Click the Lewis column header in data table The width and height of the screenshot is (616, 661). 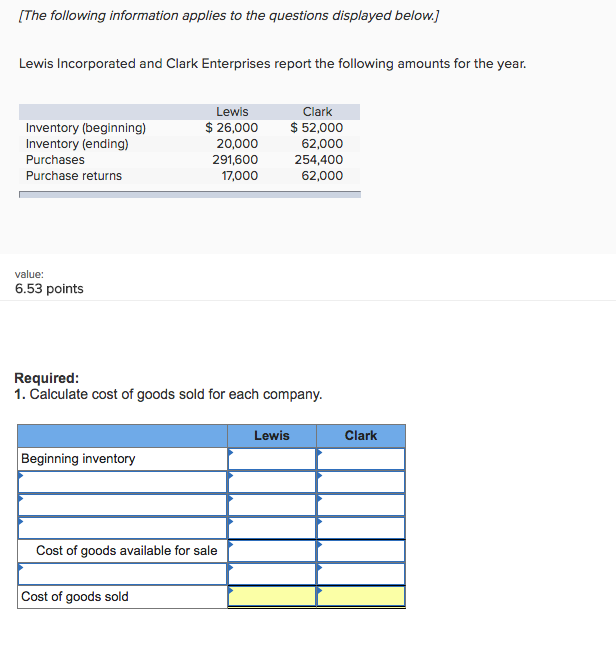point(232,112)
